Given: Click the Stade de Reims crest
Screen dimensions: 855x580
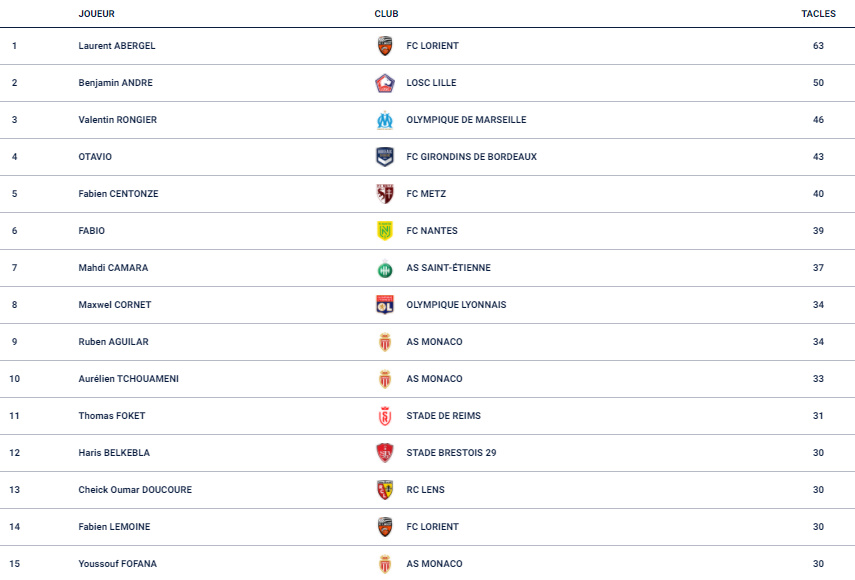Looking at the screenshot, I should click(385, 416).
